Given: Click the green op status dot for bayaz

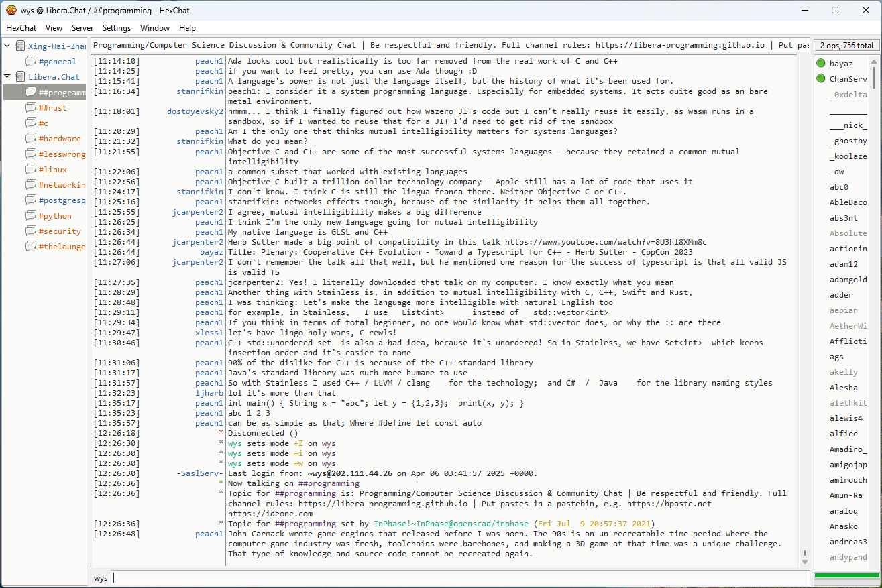Looking at the screenshot, I should click(x=821, y=64).
